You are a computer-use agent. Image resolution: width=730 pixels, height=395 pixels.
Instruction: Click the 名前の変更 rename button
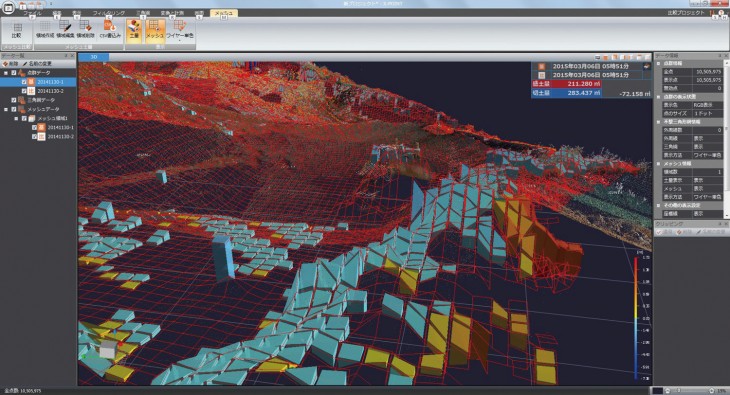tap(37, 63)
